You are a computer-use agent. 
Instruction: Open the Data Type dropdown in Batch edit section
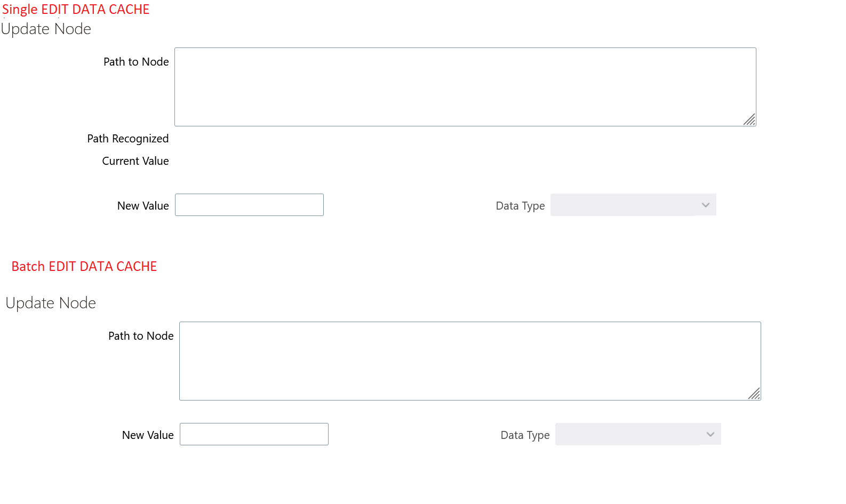tap(638, 434)
